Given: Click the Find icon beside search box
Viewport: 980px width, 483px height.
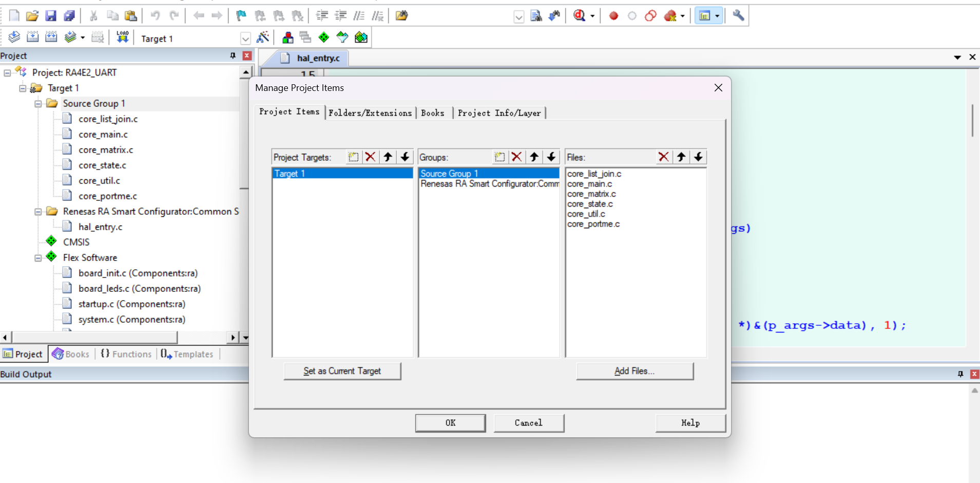Looking at the screenshot, I should tap(536, 15).
